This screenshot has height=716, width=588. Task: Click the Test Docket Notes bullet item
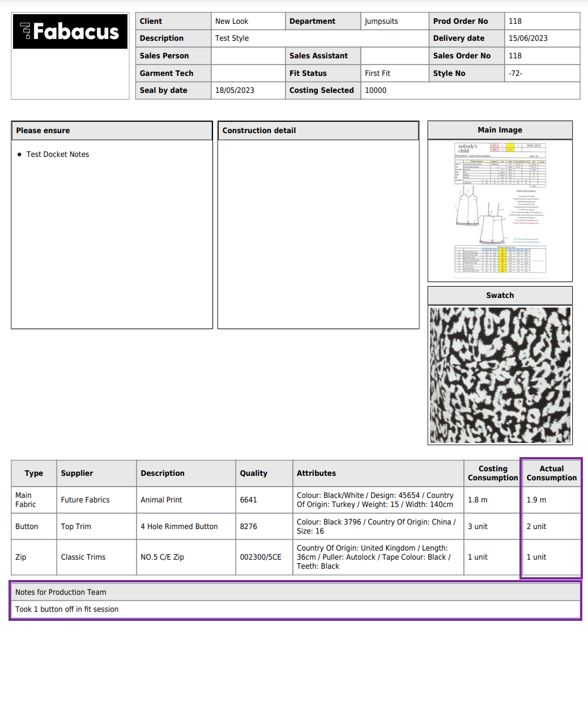click(58, 154)
